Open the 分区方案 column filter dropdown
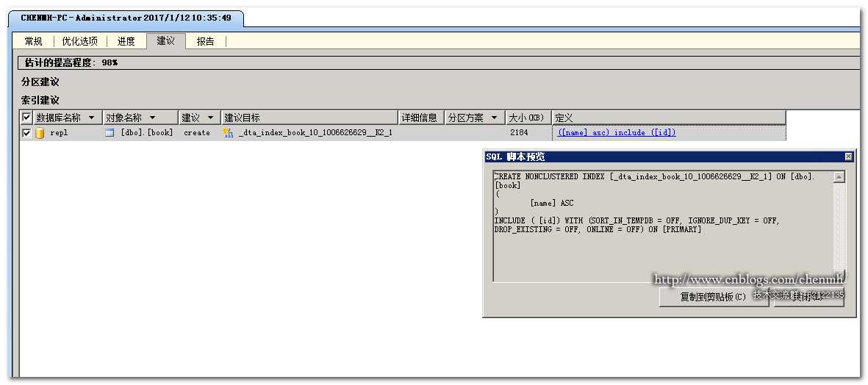 coord(494,118)
